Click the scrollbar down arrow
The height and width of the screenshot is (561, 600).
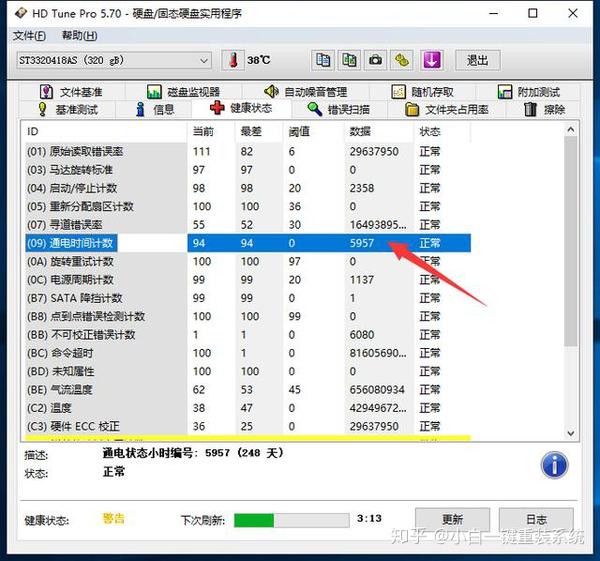click(571, 433)
